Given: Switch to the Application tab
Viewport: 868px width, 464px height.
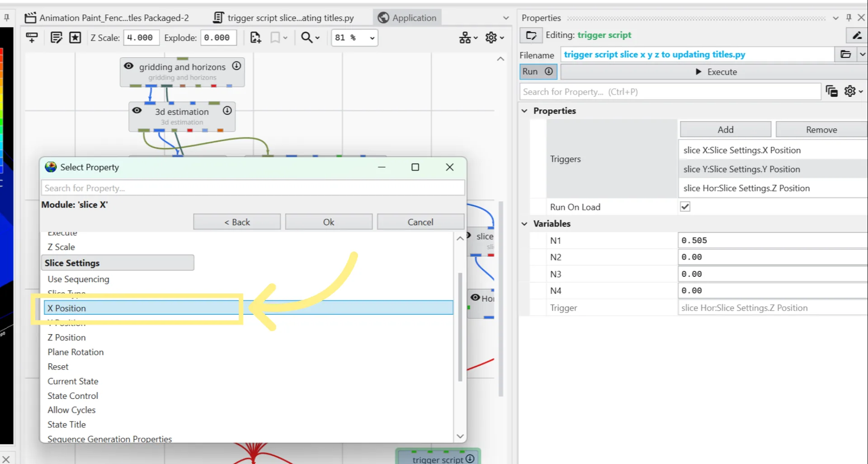Looking at the screenshot, I should [x=407, y=18].
